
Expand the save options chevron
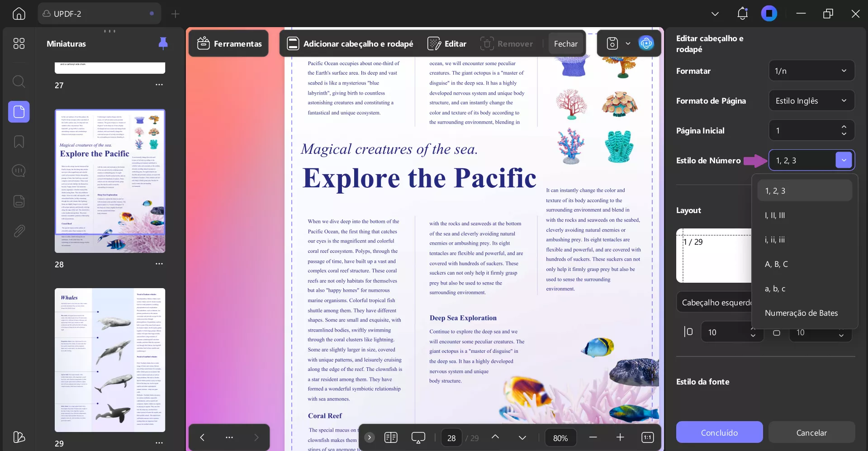tap(628, 43)
